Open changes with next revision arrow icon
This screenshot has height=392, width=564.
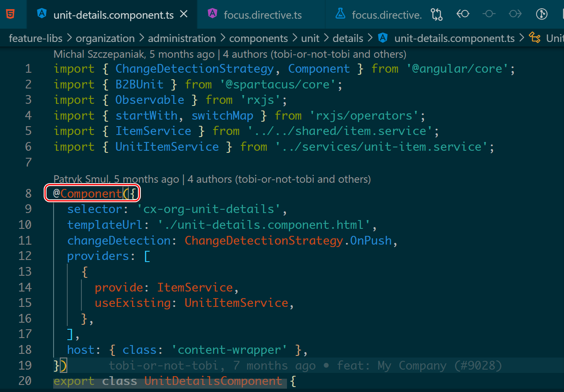tap(515, 14)
